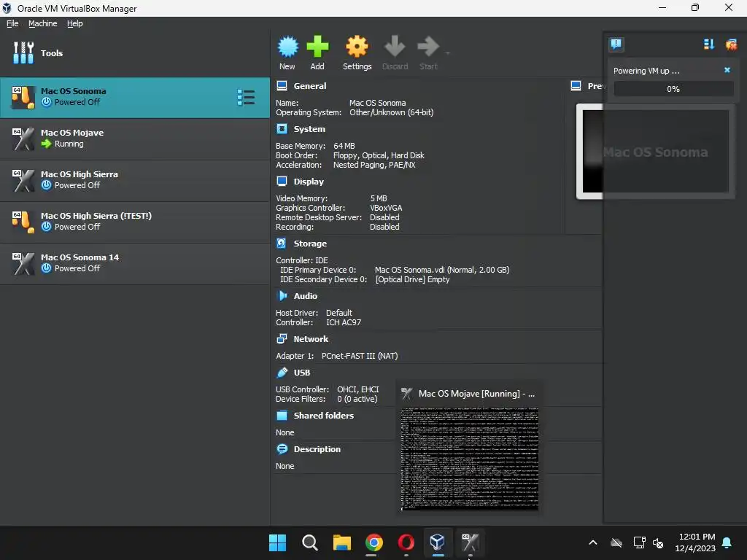Click the Storage section disk icon
This screenshot has width=747, height=560.
[x=282, y=244]
